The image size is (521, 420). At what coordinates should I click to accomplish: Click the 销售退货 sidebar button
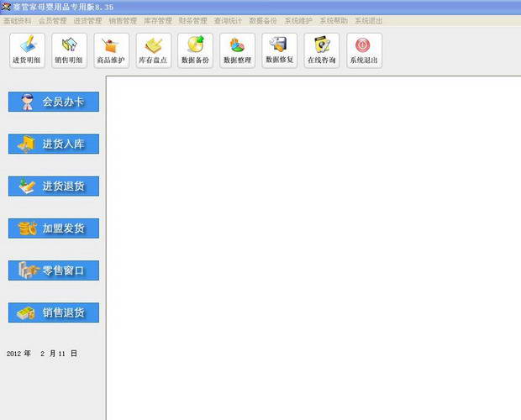tap(54, 312)
